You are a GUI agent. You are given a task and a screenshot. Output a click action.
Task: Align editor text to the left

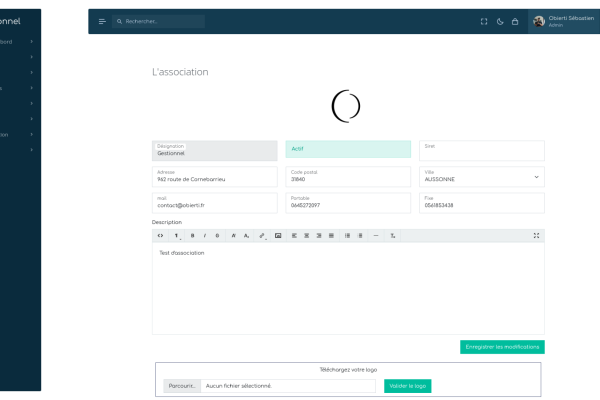[295, 235]
